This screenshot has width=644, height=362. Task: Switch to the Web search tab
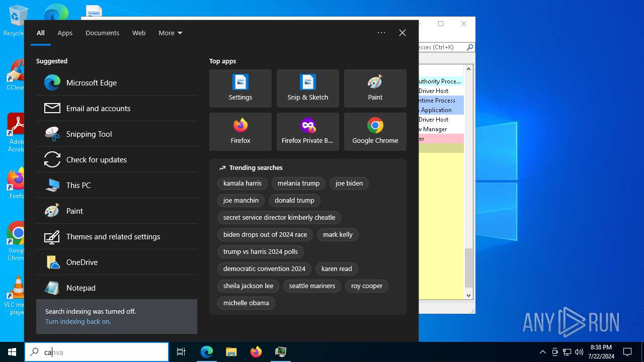pyautogui.click(x=139, y=33)
